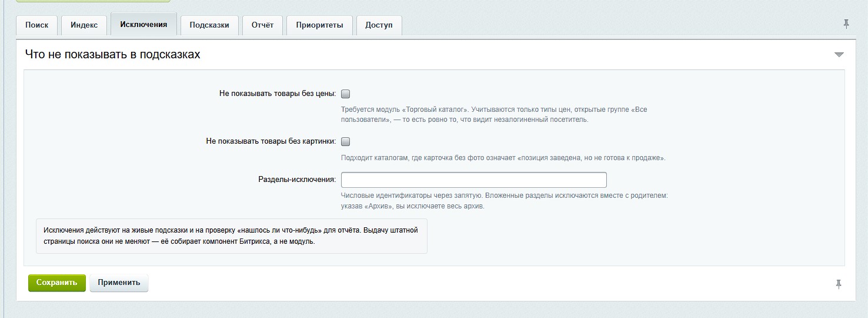
Task: Click the hint starting with Числовые идентификаторы через запятую
Action: (505, 201)
